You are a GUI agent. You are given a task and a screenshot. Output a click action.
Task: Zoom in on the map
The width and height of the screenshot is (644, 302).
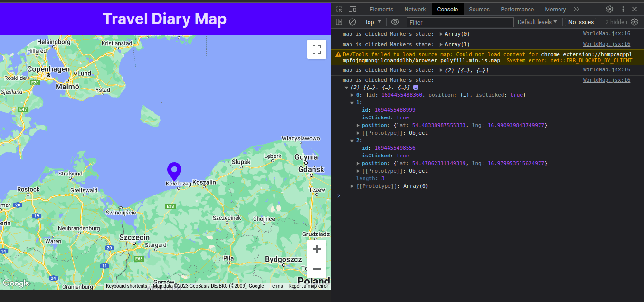[x=316, y=249]
